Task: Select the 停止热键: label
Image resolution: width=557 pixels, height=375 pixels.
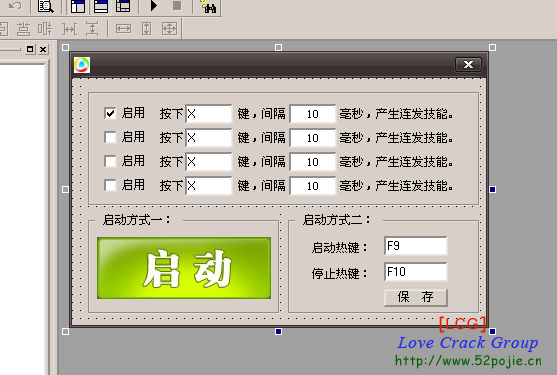Action: pos(340,273)
